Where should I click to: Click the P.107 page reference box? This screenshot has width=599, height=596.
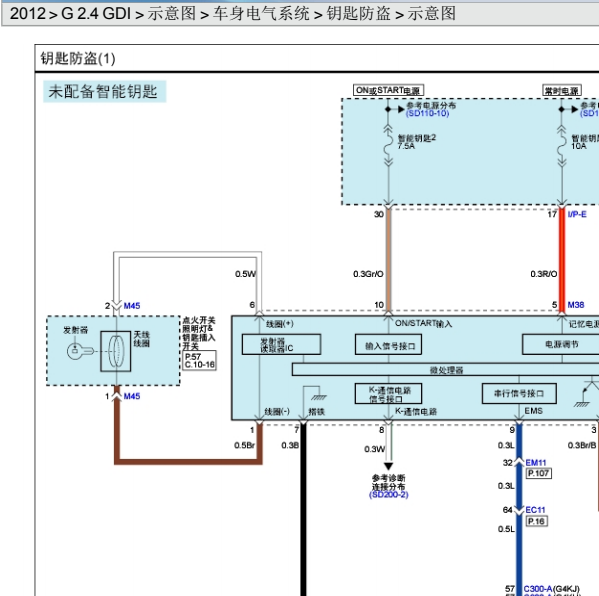click(x=538, y=473)
